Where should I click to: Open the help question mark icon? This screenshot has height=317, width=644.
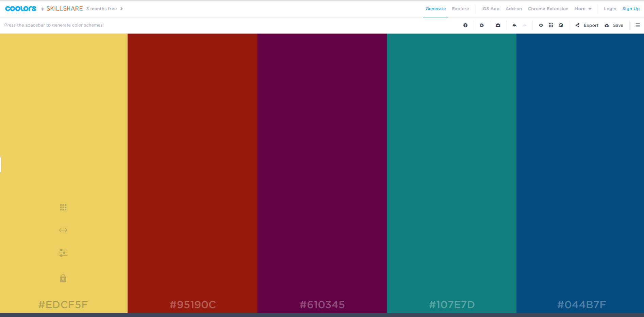465,25
